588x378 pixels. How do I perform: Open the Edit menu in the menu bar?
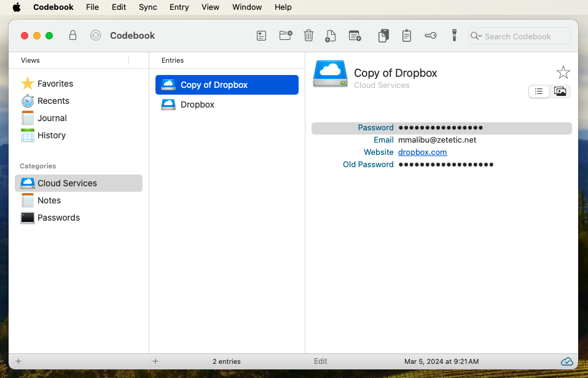point(119,7)
